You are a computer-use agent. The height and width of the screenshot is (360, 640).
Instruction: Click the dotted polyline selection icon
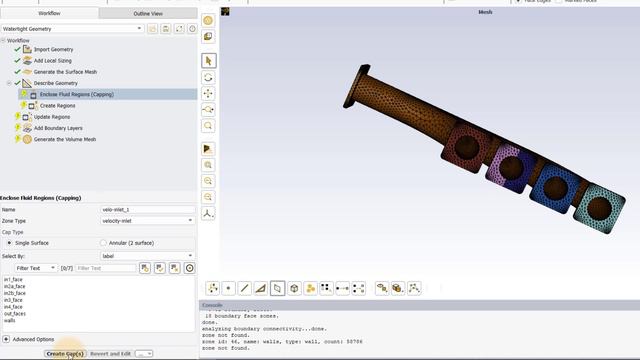414,288
